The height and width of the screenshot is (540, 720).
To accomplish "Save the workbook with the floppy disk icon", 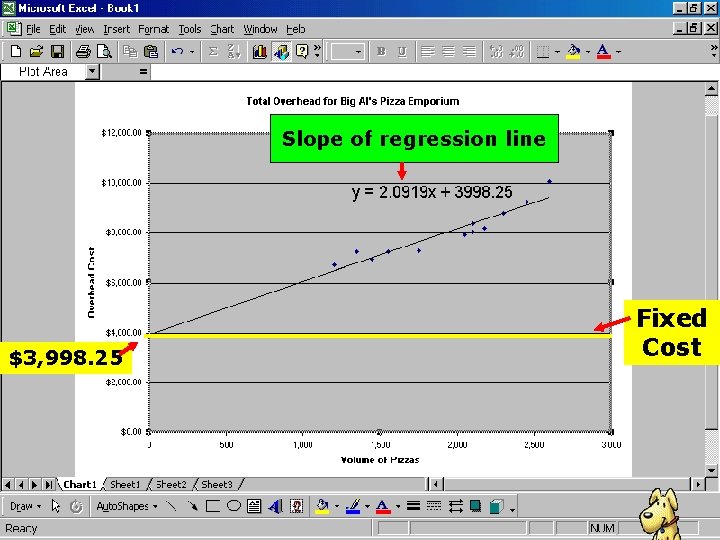I will 57,51.
